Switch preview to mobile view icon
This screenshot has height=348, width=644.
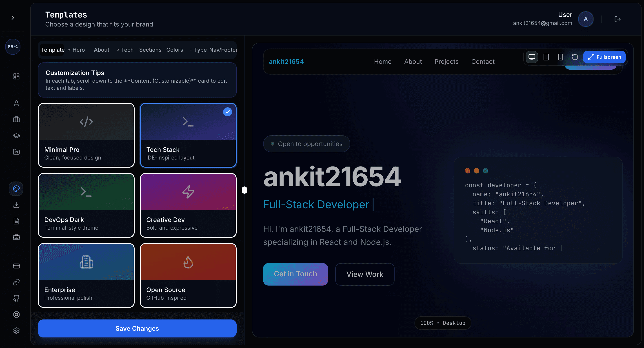[560, 57]
